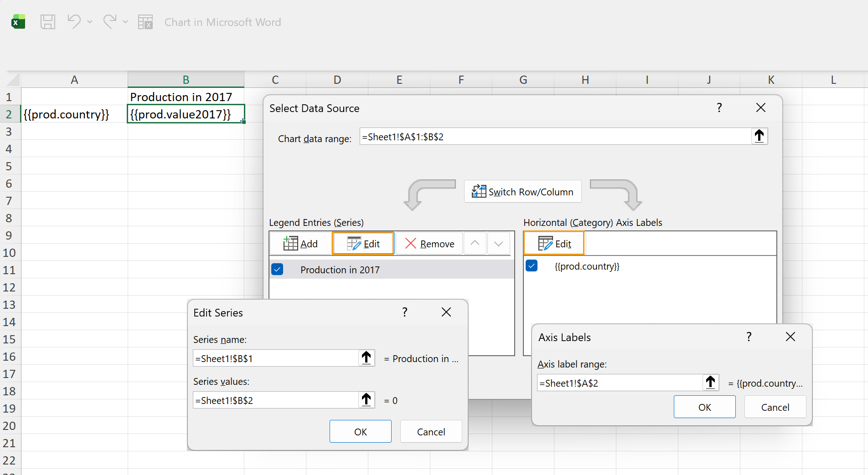This screenshot has height=475, width=868.
Task: Select column B header
Action: pos(186,80)
